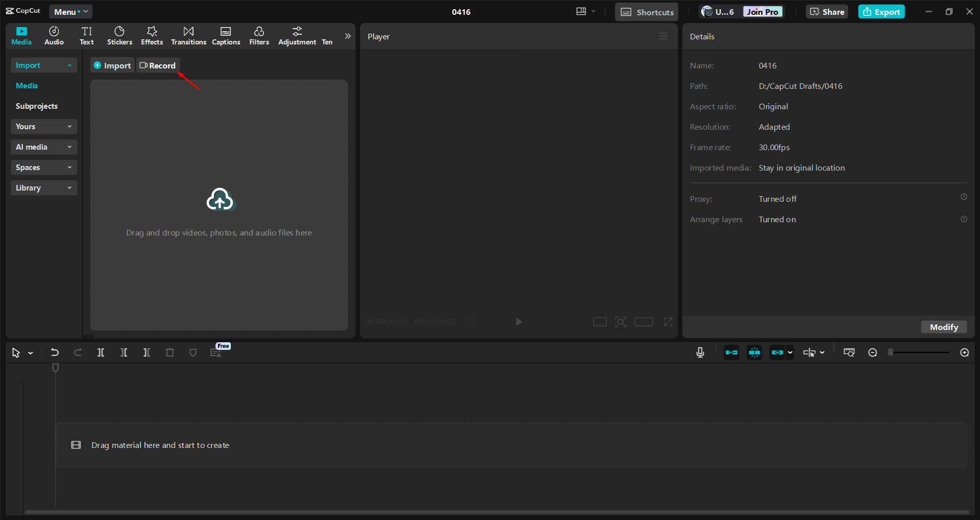980x520 pixels.
Task: Click the Export button
Action: (x=881, y=11)
